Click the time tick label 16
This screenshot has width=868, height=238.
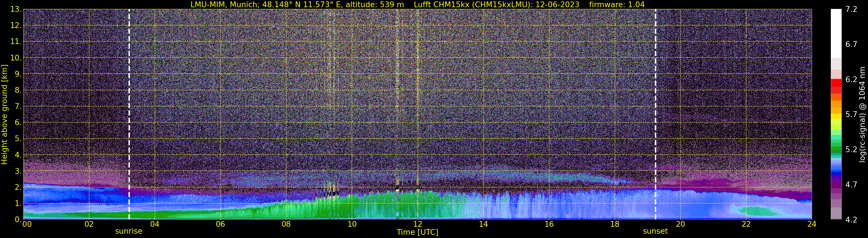click(x=549, y=224)
